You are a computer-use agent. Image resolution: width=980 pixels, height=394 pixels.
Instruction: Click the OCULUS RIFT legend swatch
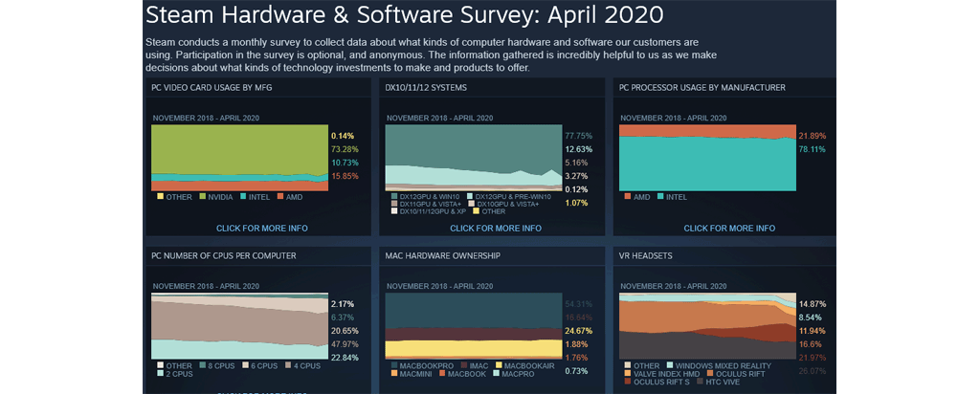pyautogui.click(x=708, y=373)
